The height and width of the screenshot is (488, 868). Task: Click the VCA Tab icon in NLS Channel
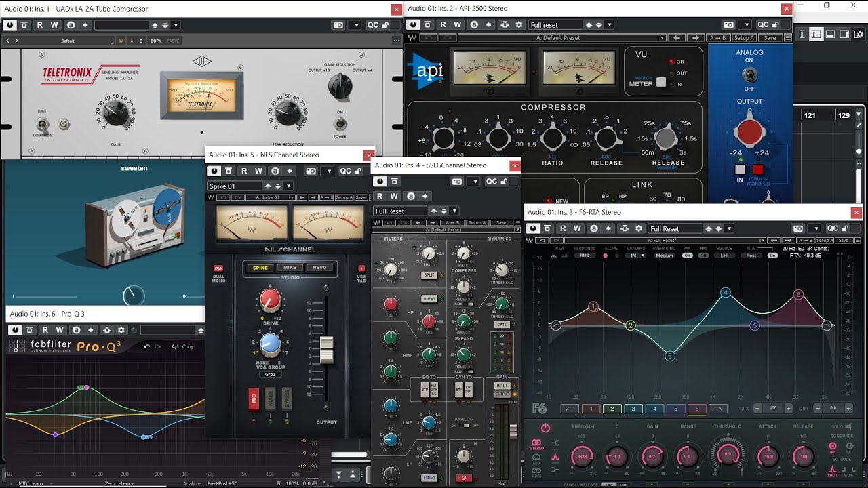361,268
